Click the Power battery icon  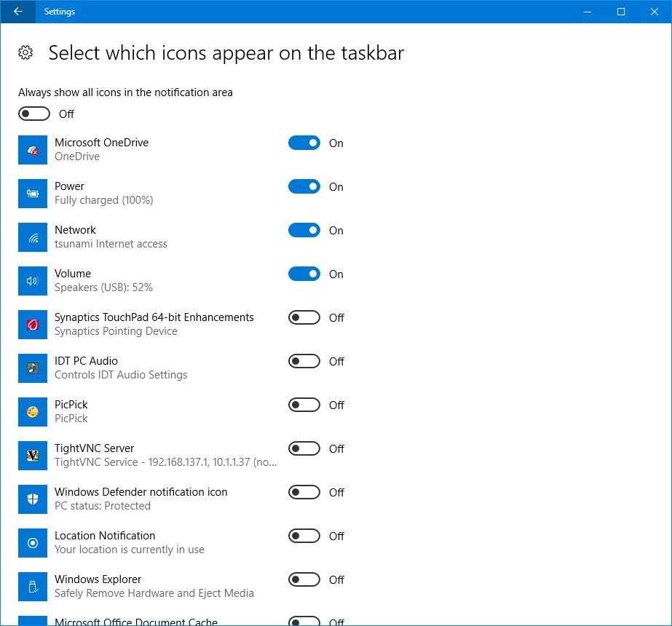click(x=32, y=194)
